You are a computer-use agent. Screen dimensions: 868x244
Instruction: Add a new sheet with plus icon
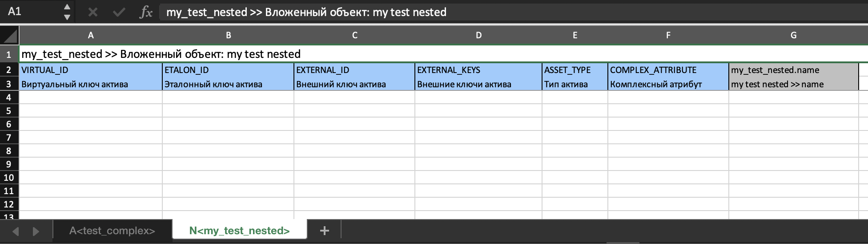click(325, 230)
